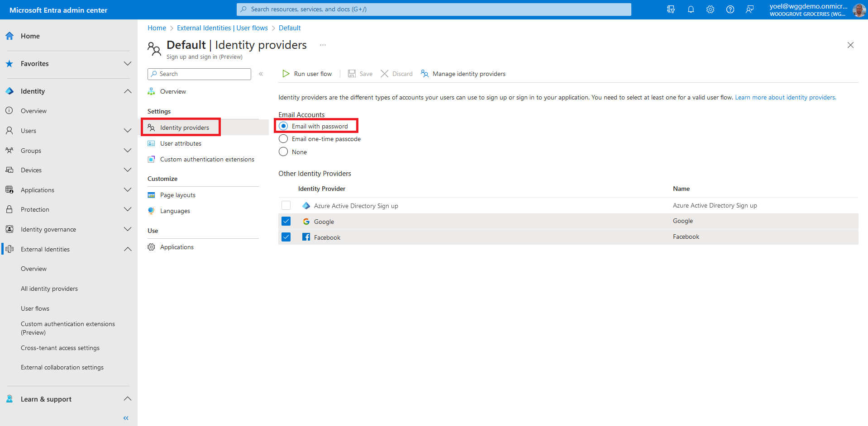Expand the Users section
This screenshot has width=868, height=426.
click(128, 131)
